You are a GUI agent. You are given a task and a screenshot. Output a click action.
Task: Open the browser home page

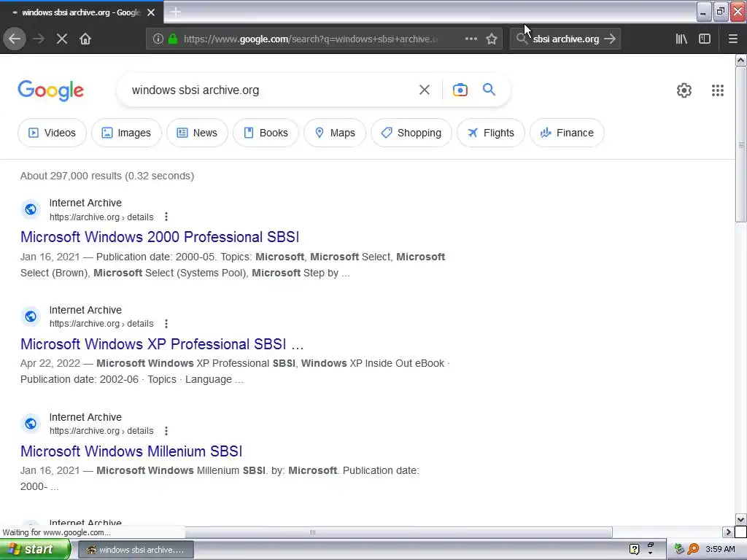click(x=85, y=39)
